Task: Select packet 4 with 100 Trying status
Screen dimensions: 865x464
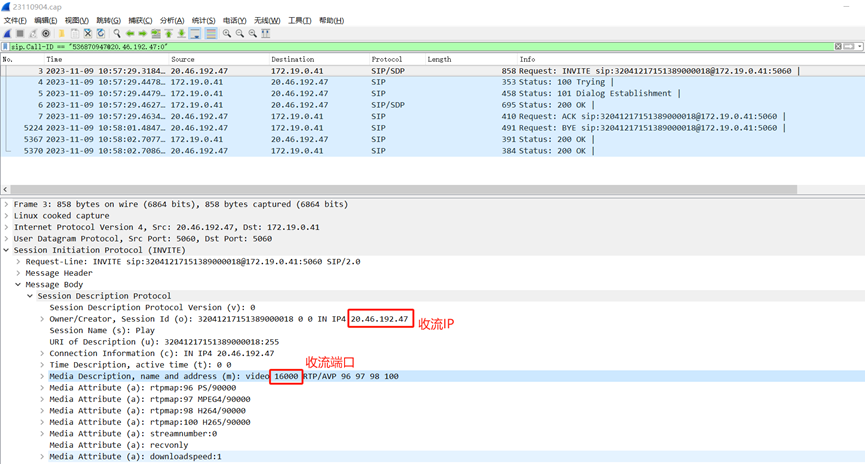Action: pyautogui.click(x=432, y=82)
